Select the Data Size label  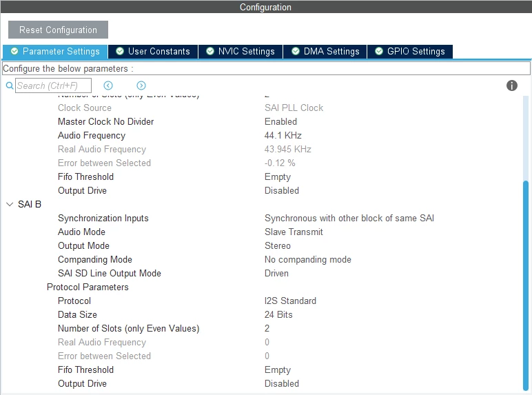pyautogui.click(x=77, y=314)
